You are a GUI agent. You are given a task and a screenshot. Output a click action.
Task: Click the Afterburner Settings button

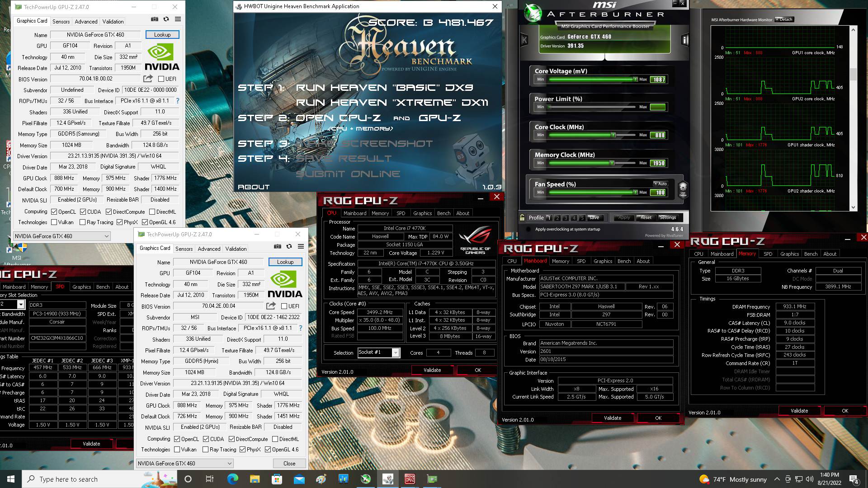[x=668, y=217]
